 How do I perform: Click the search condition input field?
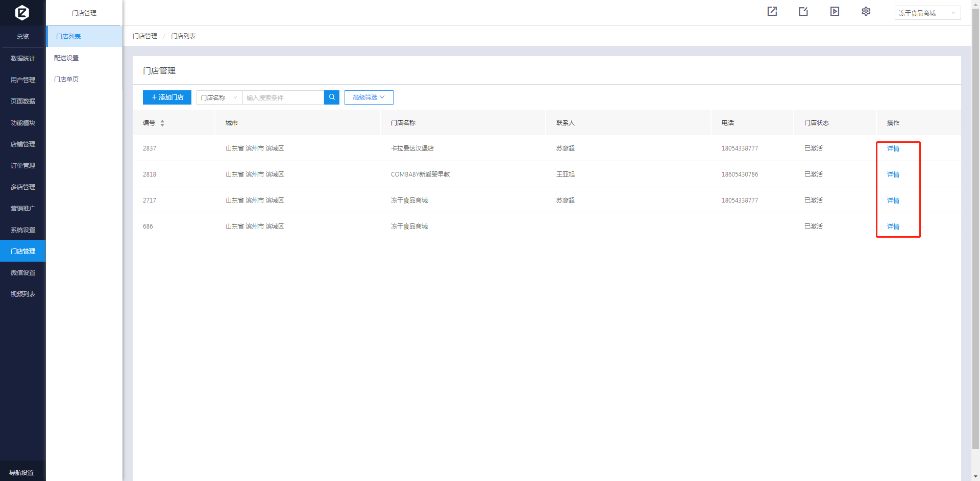[x=283, y=97]
